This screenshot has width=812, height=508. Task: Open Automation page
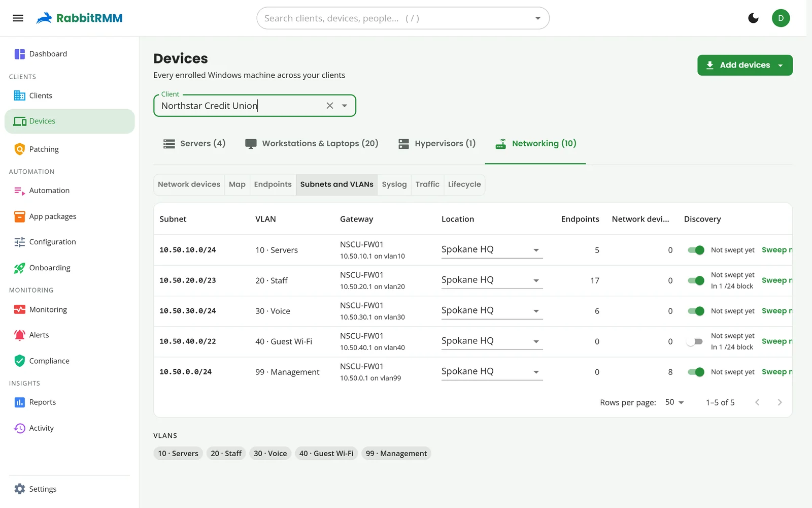pyautogui.click(x=70, y=190)
